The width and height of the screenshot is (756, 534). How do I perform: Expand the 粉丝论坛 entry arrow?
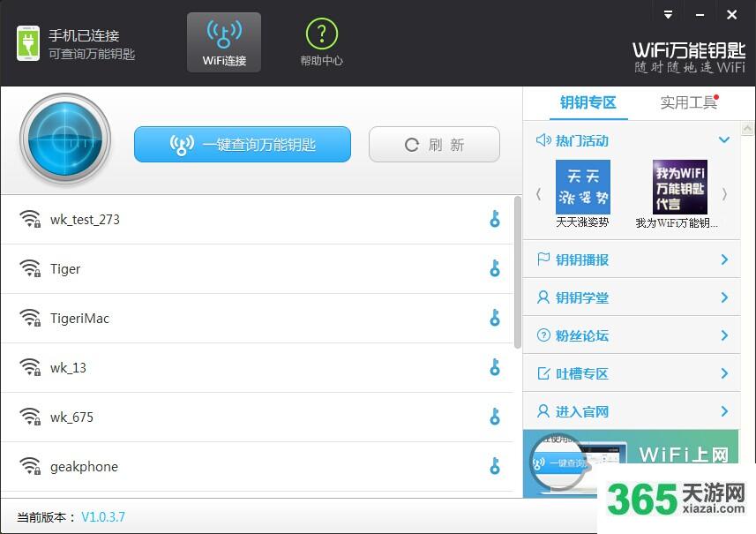724,335
